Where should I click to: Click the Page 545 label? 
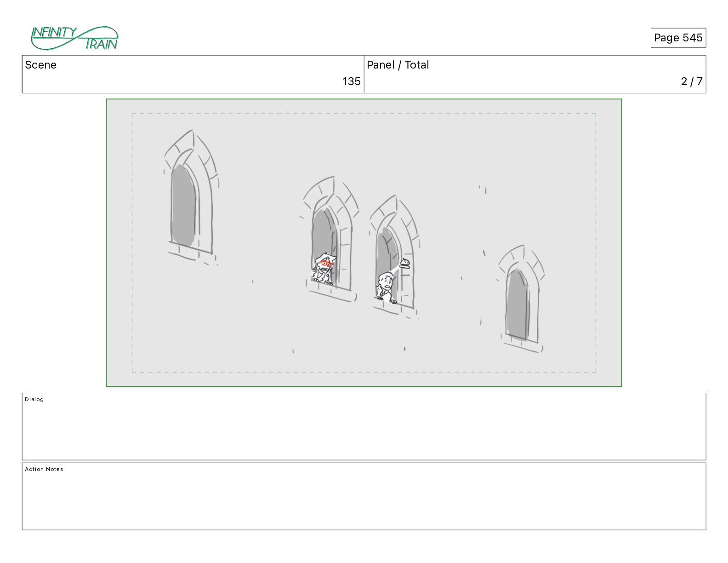click(678, 38)
